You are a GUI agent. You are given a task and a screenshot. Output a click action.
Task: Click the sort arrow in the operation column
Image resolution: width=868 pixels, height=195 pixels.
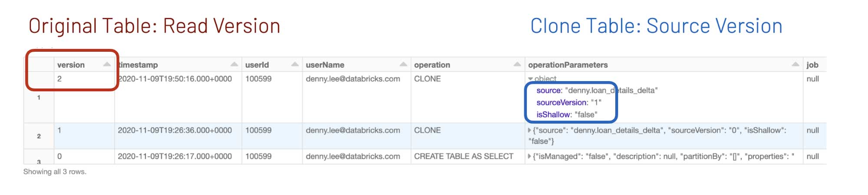click(517, 64)
